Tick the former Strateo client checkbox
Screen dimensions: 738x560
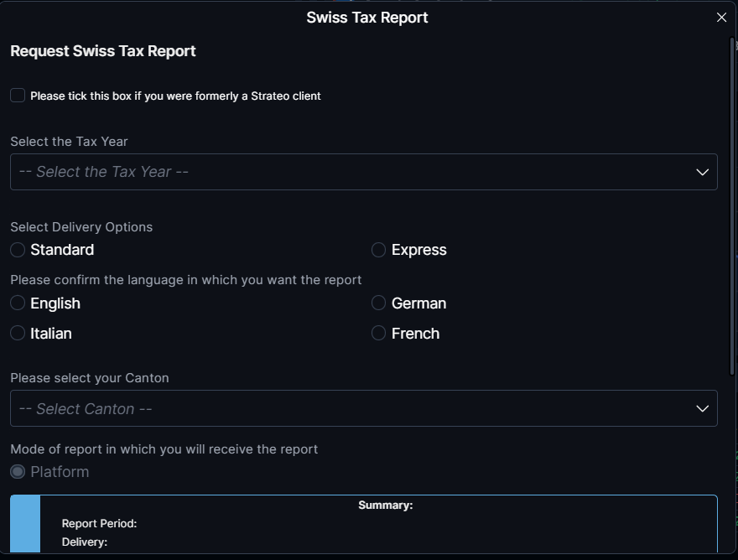(x=18, y=96)
